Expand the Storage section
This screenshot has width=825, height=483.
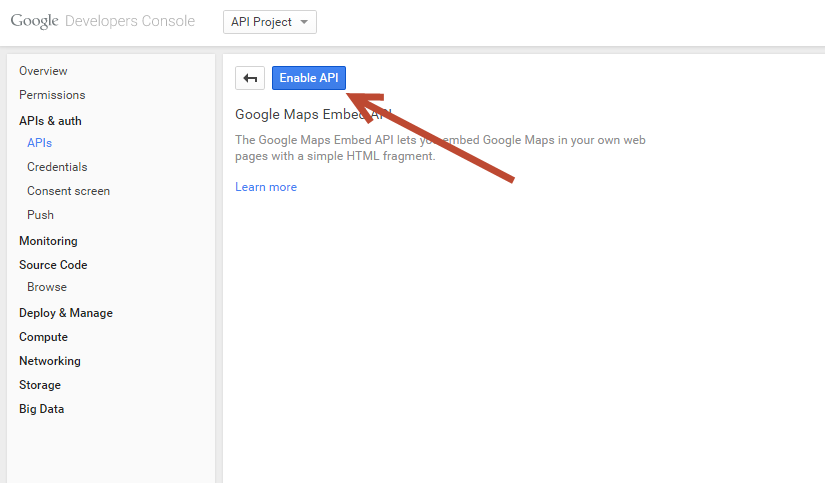pos(40,385)
